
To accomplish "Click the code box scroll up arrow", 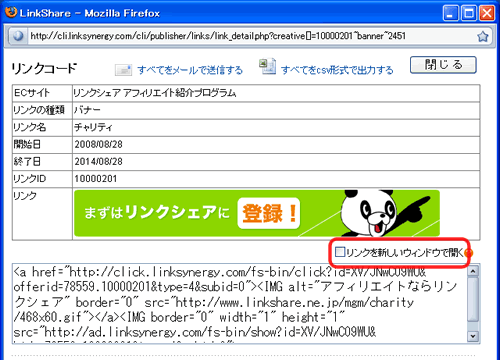I will pos(473,271).
